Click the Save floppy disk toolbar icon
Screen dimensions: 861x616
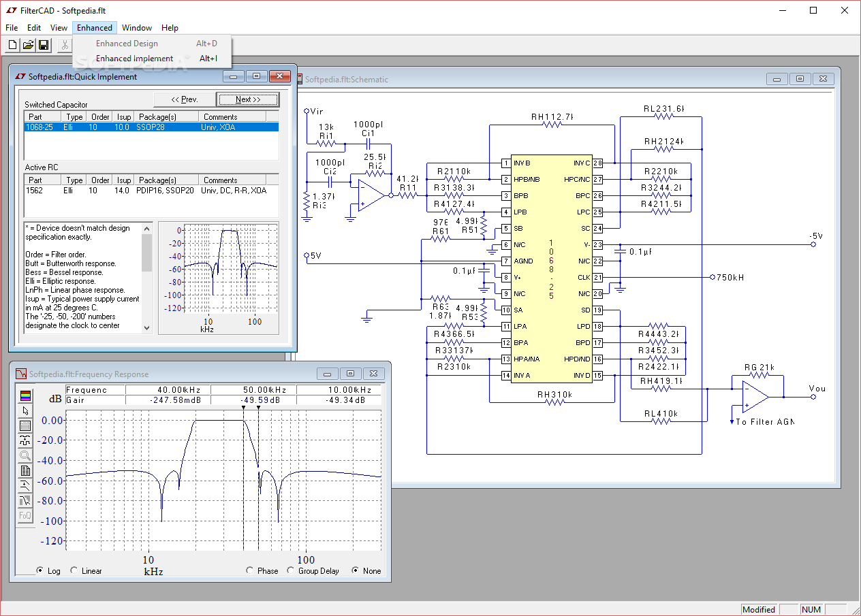click(x=44, y=45)
